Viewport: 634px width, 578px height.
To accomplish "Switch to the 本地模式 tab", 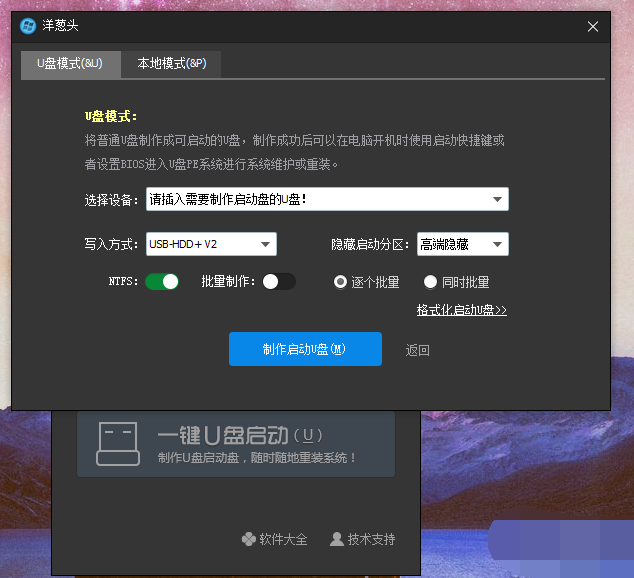I will 171,64.
